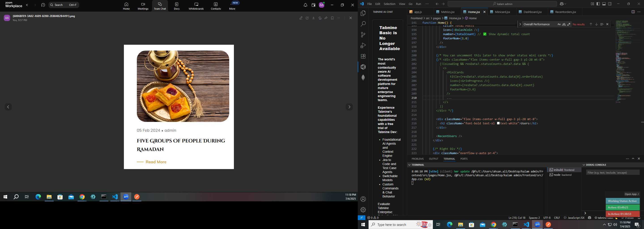Maximize the panel size chevron
This screenshot has height=229, width=644.
tap(633, 159)
